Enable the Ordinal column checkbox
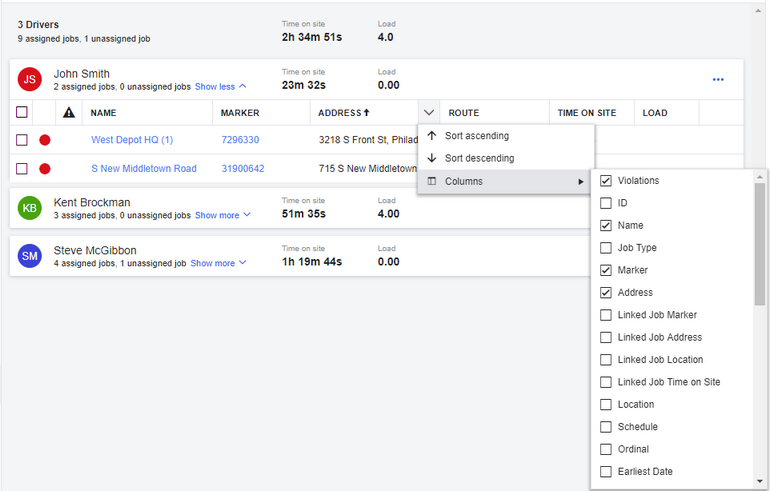 tap(605, 449)
